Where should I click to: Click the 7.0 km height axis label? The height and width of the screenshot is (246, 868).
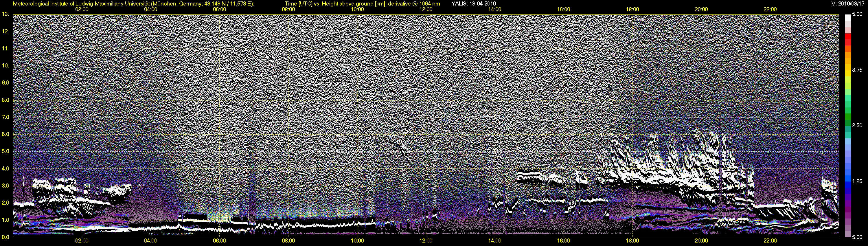(5, 117)
